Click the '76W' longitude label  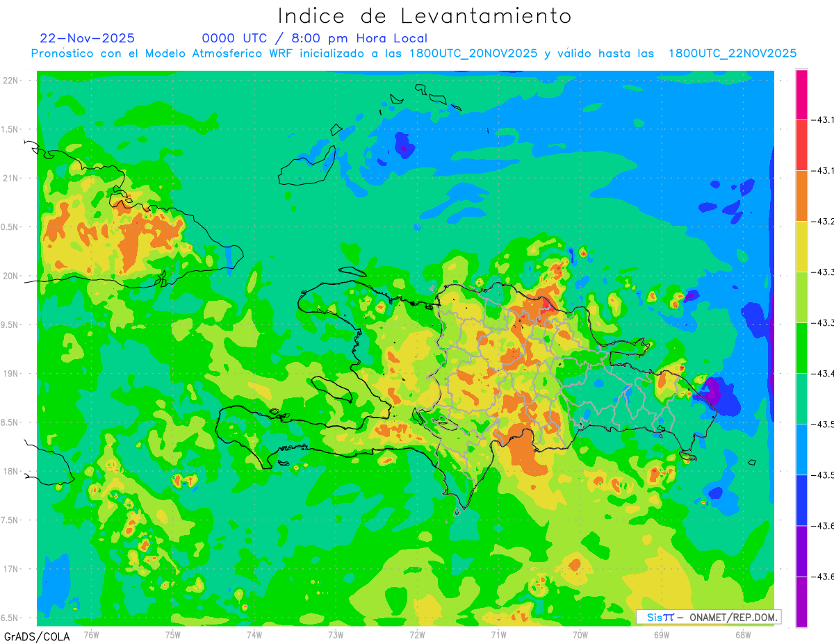[x=91, y=634]
